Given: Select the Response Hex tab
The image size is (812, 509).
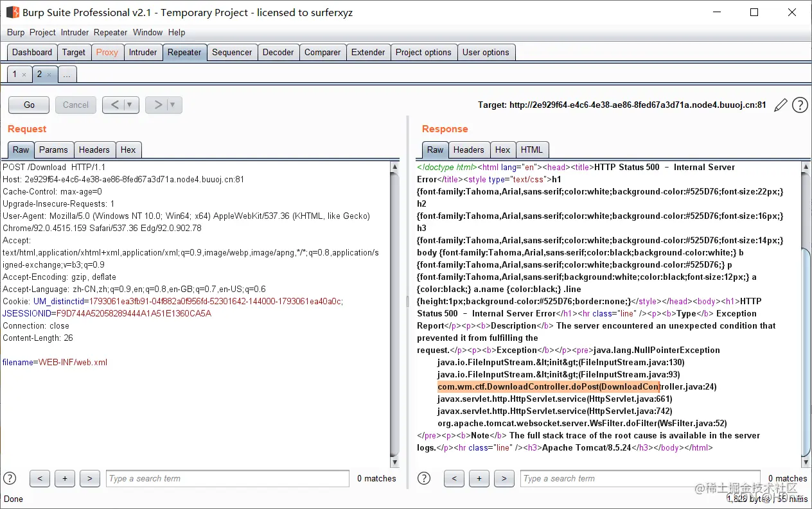Looking at the screenshot, I should pos(503,150).
